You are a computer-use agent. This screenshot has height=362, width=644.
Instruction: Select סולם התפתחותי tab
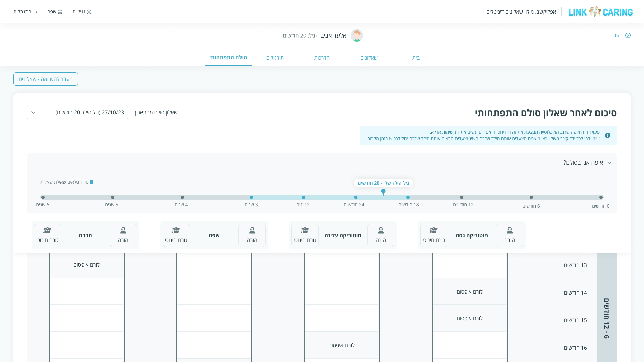click(228, 58)
